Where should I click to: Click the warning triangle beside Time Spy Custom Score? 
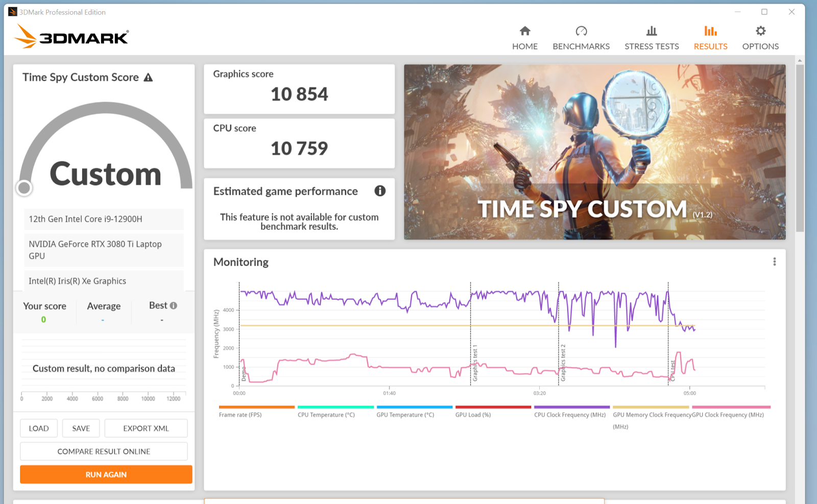pyautogui.click(x=148, y=78)
